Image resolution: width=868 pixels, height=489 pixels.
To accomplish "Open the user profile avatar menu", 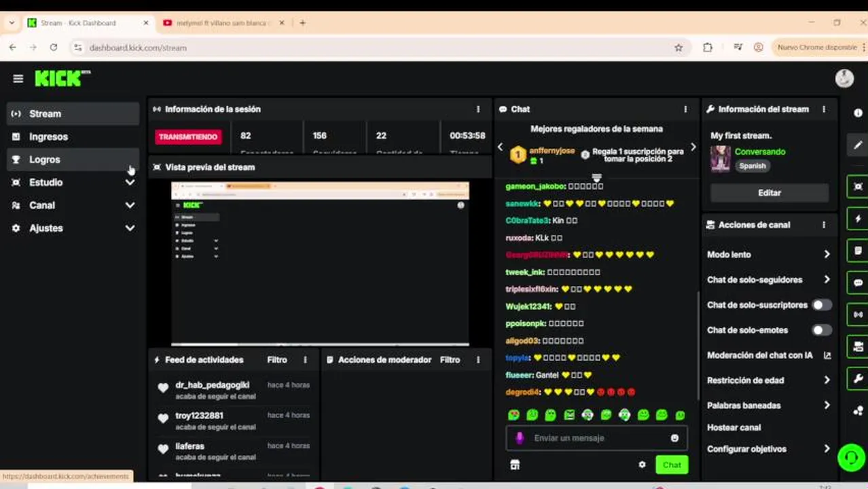I will pos(844,79).
